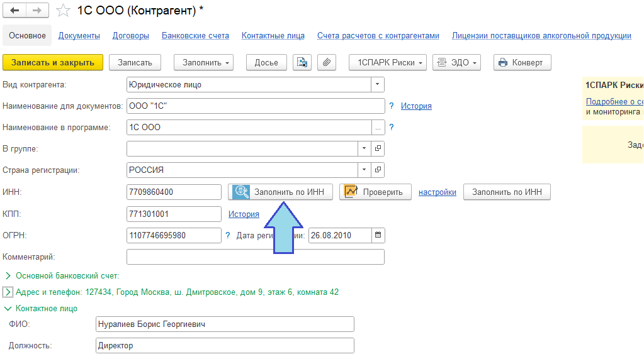Switch to the Основное tab
The image size is (644, 359).
coord(27,36)
